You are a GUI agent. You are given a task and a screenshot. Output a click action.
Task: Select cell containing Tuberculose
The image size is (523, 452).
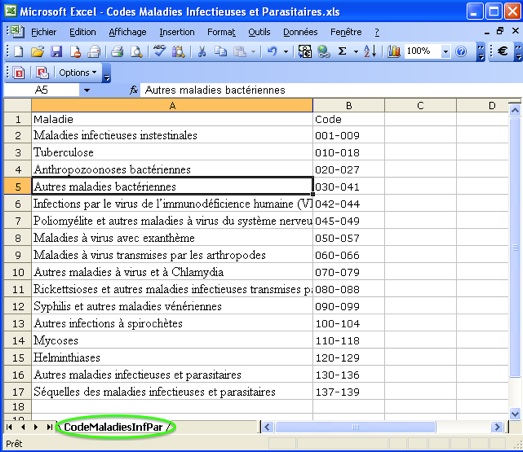(172, 152)
